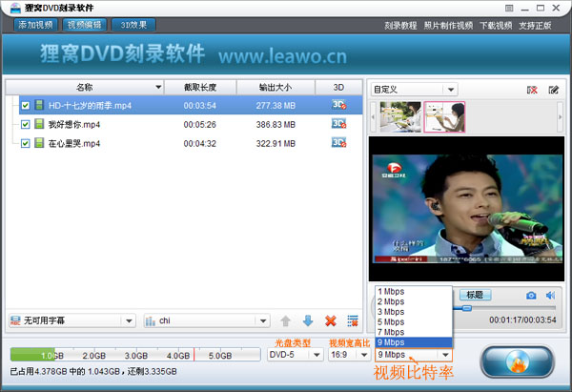Start burning with the flame disc button
Image resolution: width=572 pixels, height=392 pixels.
tap(517, 361)
